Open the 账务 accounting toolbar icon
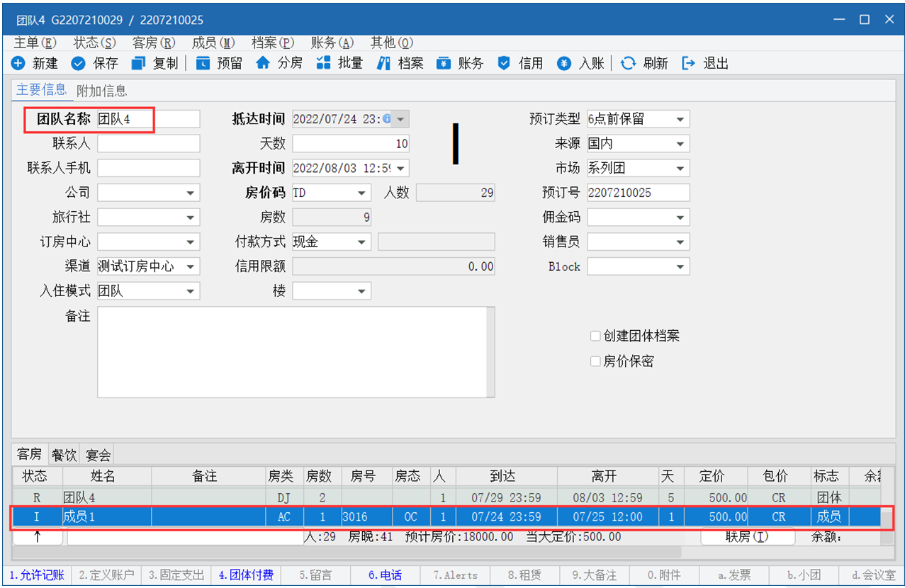 click(x=444, y=63)
